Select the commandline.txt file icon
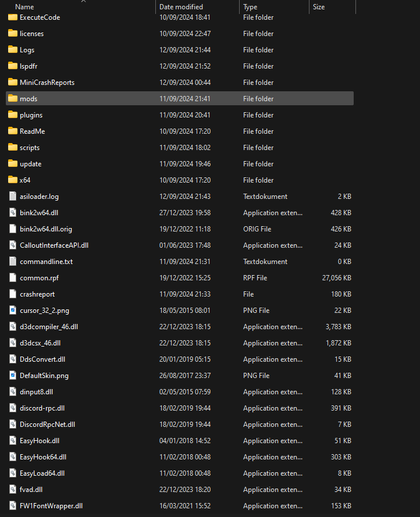This screenshot has height=517, width=420. pyautogui.click(x=13, y=261)
